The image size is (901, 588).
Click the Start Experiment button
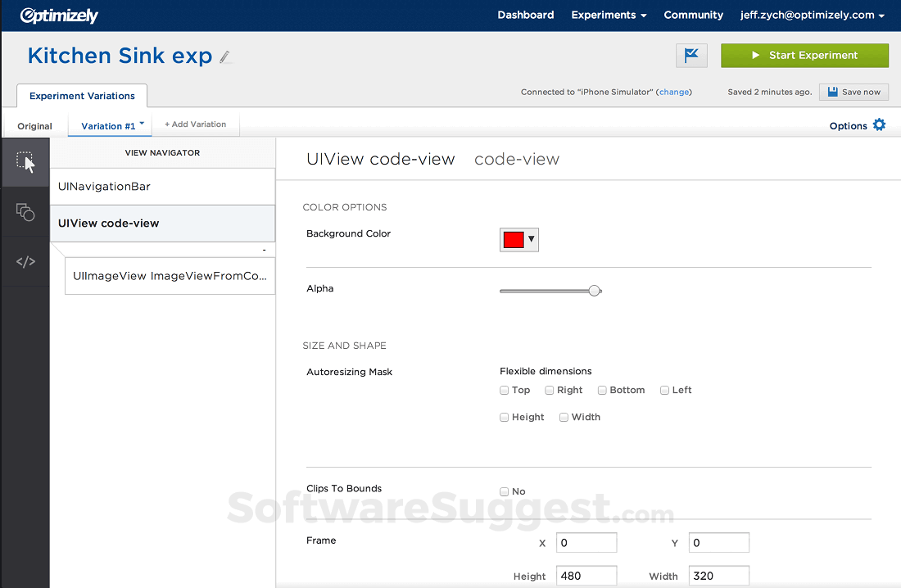tap(804, 55)
